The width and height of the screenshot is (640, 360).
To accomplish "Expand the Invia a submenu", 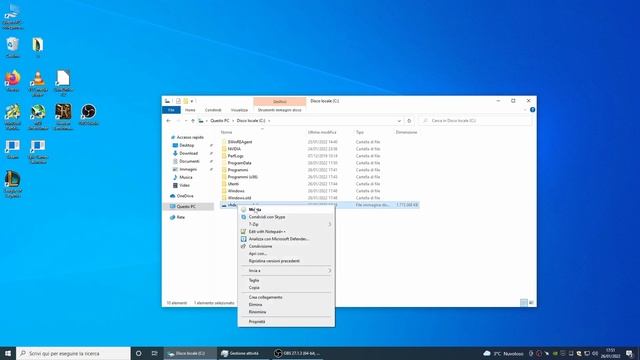I will 286,271.
